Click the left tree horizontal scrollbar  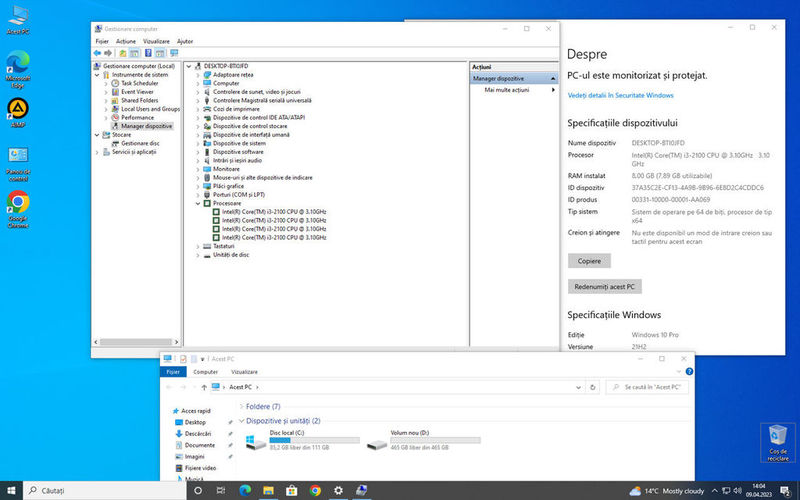coord(136,342)
